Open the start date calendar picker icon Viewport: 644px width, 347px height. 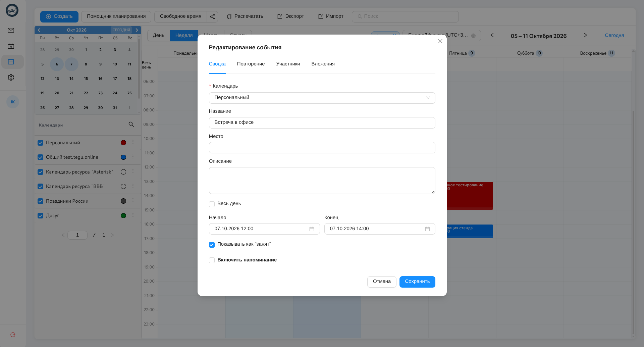click(312, 229)
